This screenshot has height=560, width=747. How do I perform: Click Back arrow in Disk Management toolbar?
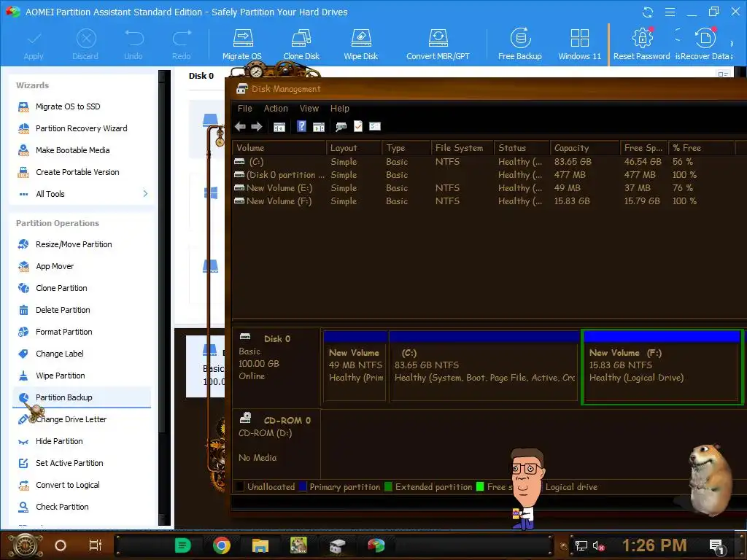point(240,127)
